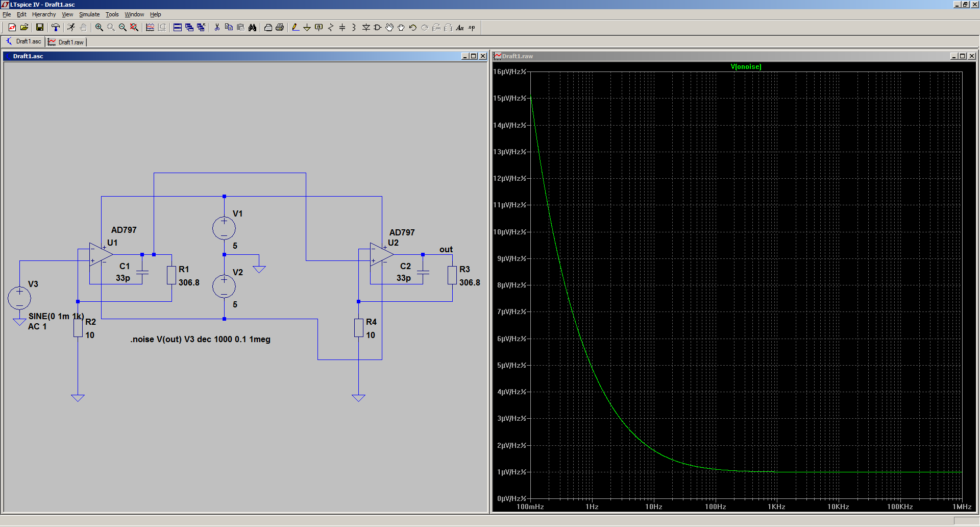Screen dimensions: 980x527
Task: Select the Copy tool icon
Action: point(229,28)
